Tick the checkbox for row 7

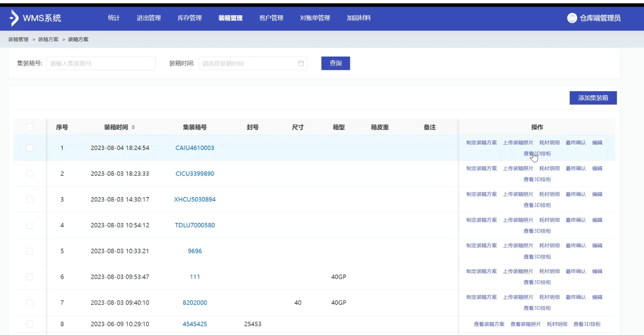tap(30, 302)
